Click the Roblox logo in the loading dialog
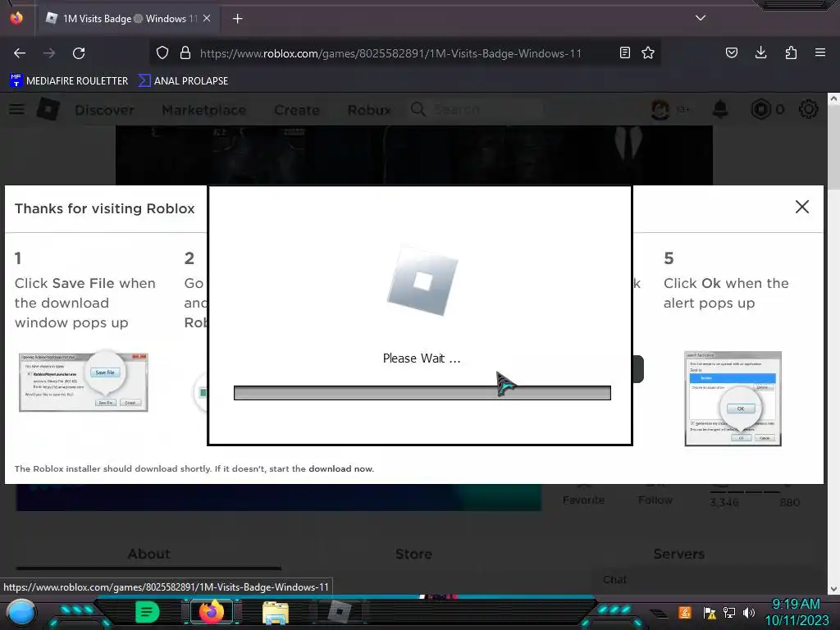Screen dimensions: 840x630 (x=422, y=281)
